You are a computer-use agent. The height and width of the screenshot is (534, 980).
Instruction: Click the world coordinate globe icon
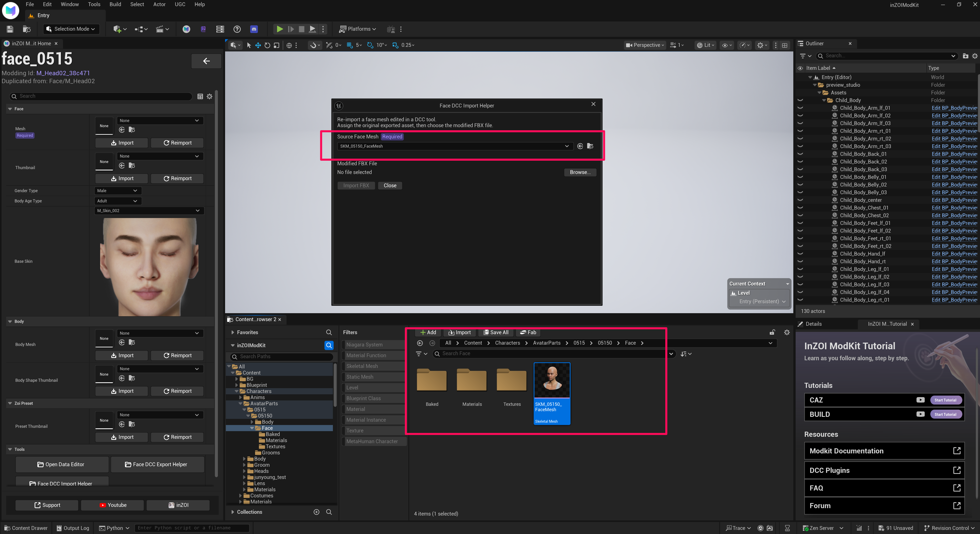(x=289, y=45)
